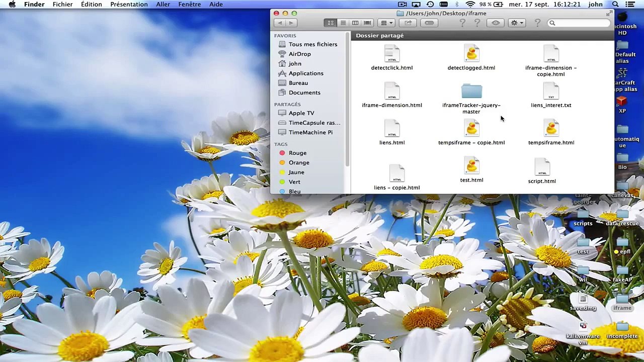The image size is (644, 362).
Task: Open the Fichier menu
Action: point(62,5)
